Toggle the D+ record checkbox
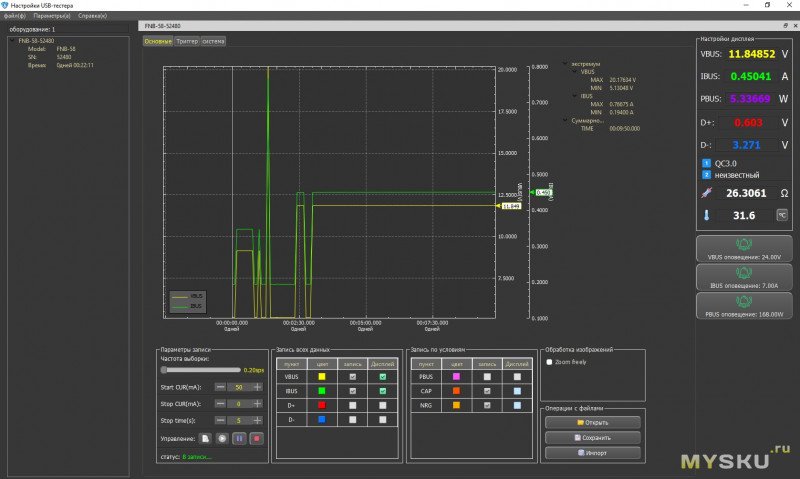The image size is (800, 479). coord(352,404)
